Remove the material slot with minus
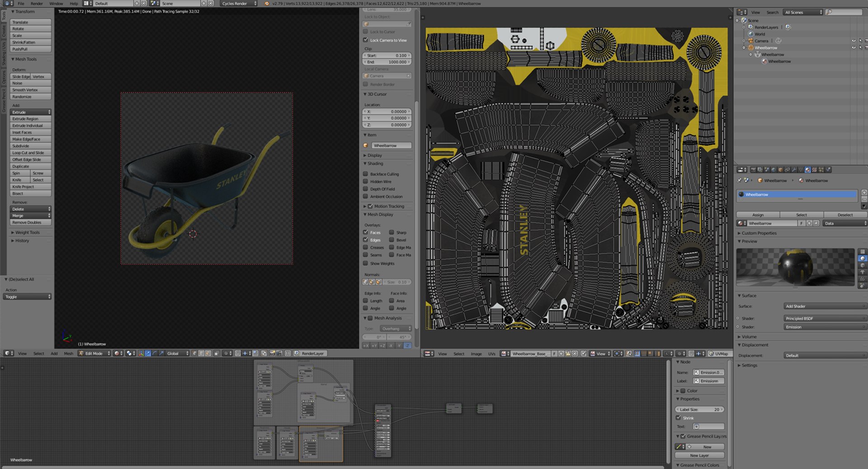Viewport: 868px width, 469px height. [864, 199]
